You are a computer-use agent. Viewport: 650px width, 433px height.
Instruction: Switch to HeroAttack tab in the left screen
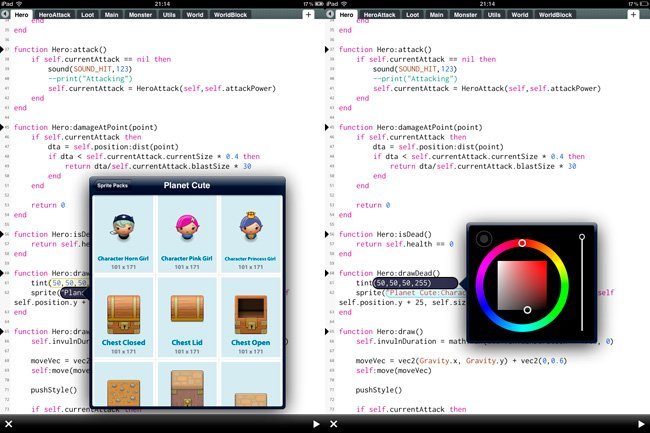pos(54,15)
